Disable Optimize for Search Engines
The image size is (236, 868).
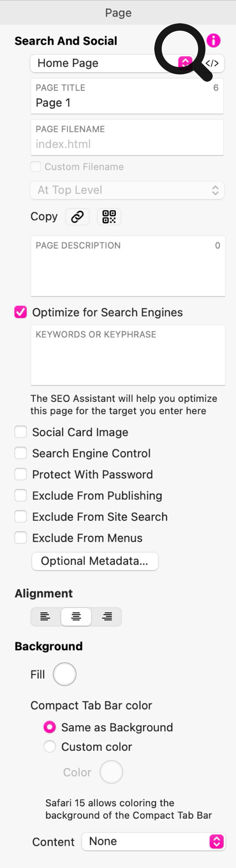click(x=20, y=312)
